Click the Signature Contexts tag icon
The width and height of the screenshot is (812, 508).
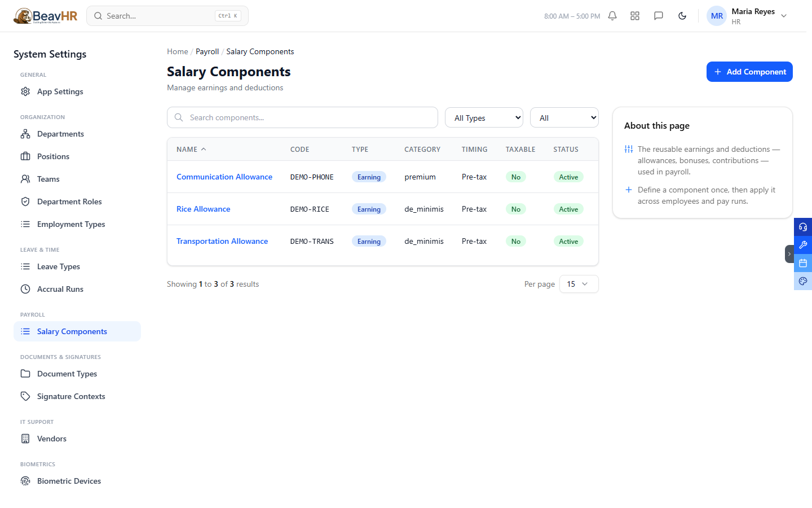pyautogui.click(x=25, y=396)
